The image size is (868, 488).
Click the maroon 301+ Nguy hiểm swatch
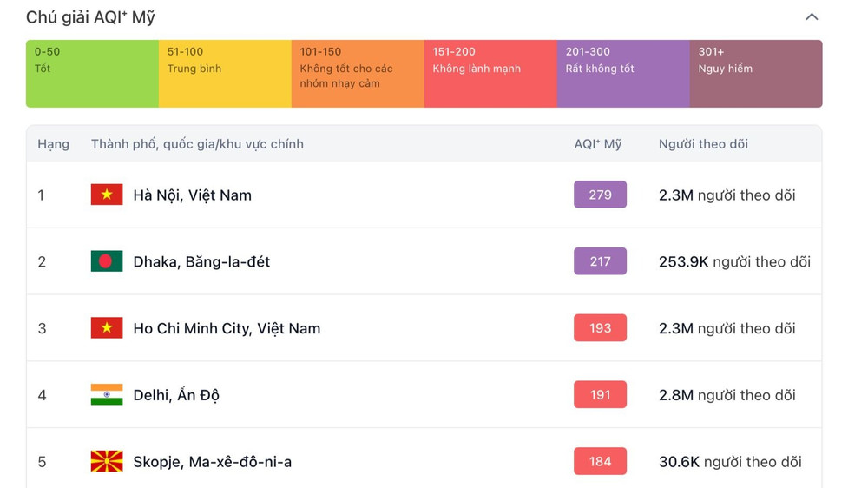click(x=756, y=74)
